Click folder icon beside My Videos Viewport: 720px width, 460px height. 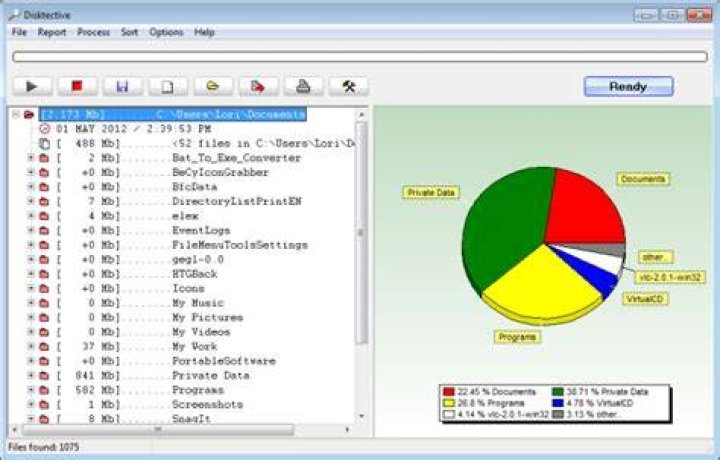(x=44, y=332)
